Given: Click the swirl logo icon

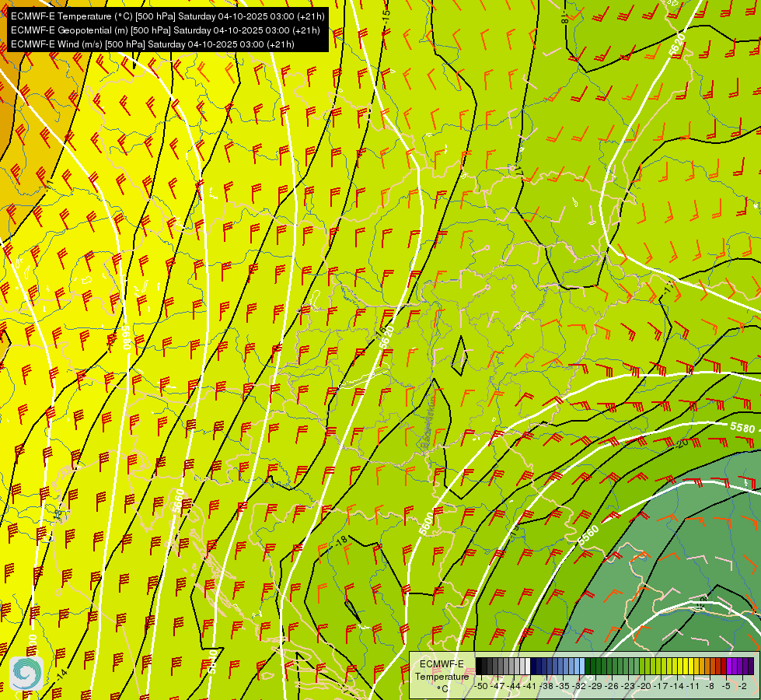Looking at the screenshot, I should click(26, 673).
